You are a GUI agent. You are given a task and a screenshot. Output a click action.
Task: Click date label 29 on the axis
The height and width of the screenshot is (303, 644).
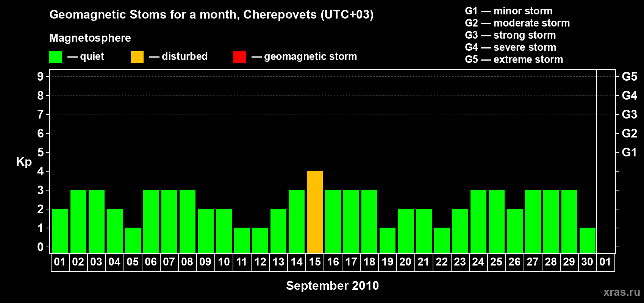[x=569, y=262]
